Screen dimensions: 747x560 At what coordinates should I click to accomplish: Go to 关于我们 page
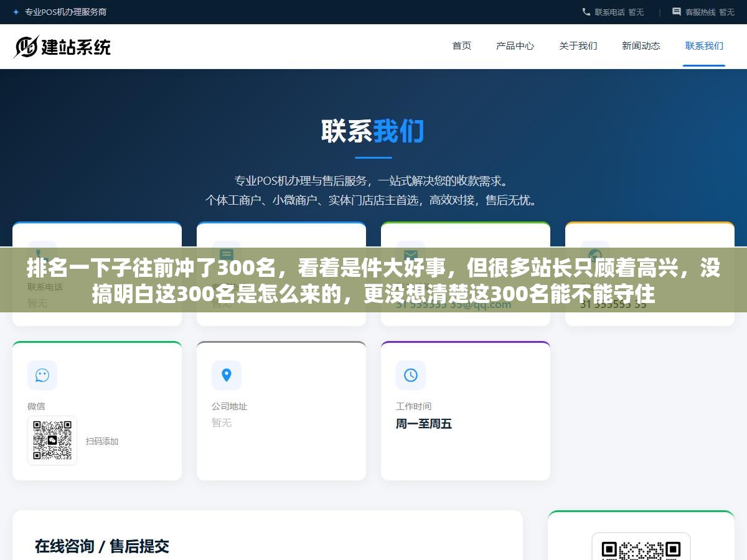[578, 45]
